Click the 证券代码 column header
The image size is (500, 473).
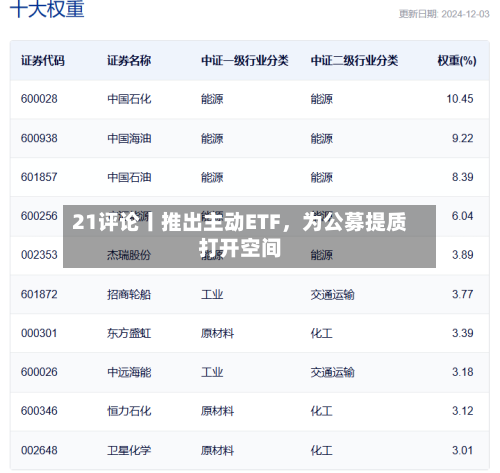coord(43,61)
